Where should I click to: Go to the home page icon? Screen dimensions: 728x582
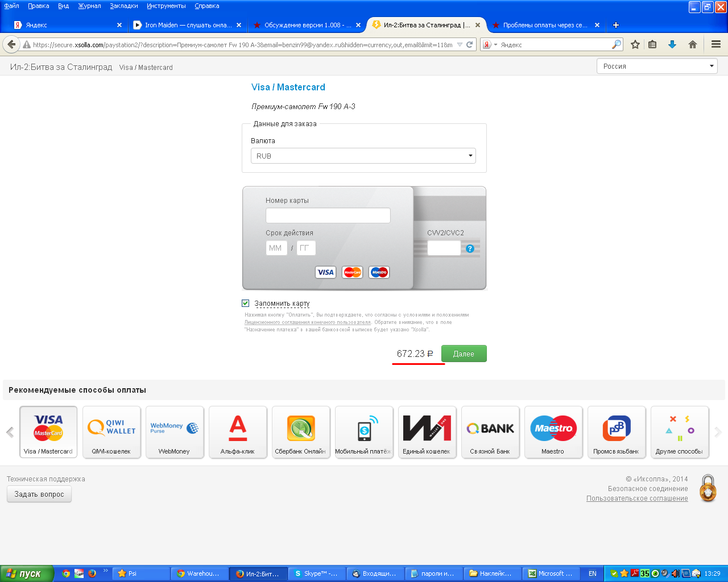pyautogui.click(x=692, y=44)
